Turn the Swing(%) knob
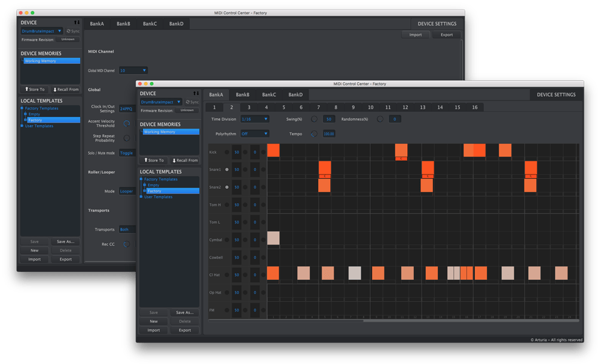The image size is (598, 364). (314, 120)
